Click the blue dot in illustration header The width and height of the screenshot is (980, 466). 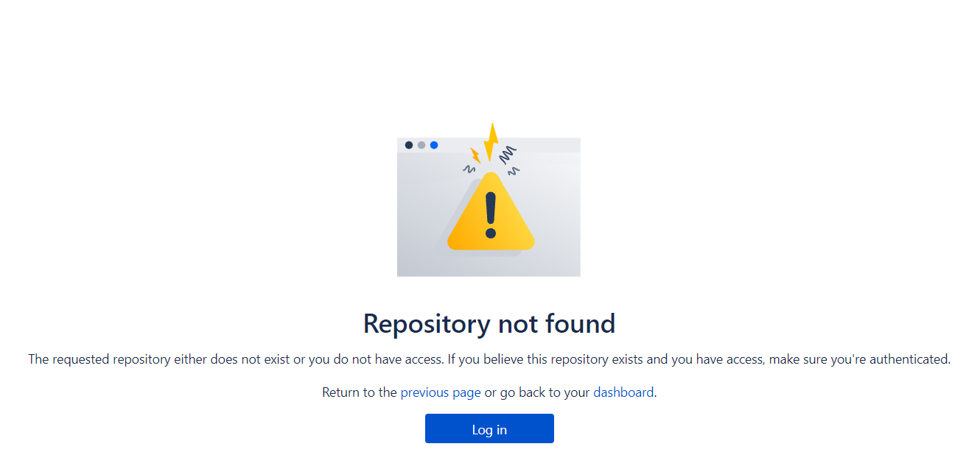[x=434, y=145]
